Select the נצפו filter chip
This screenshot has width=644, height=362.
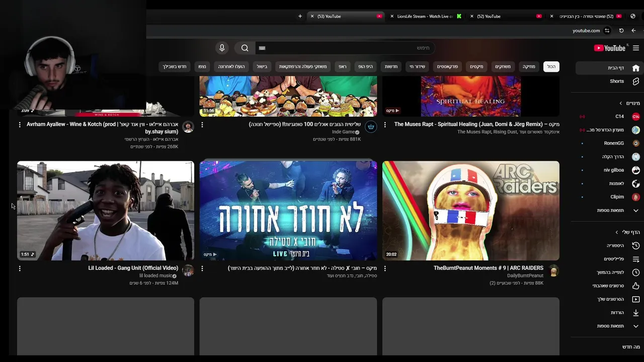pos(202,66)
